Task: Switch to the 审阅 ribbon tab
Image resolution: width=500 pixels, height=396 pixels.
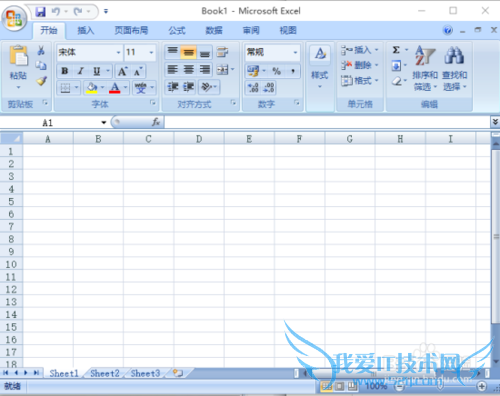Action: 251,31
